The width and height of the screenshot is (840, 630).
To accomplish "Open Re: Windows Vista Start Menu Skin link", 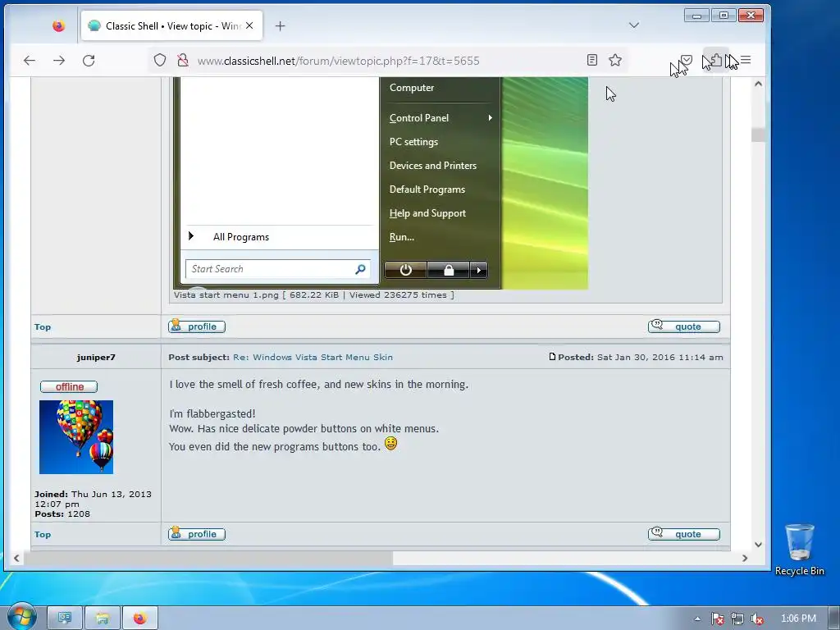I will point(313,358).
